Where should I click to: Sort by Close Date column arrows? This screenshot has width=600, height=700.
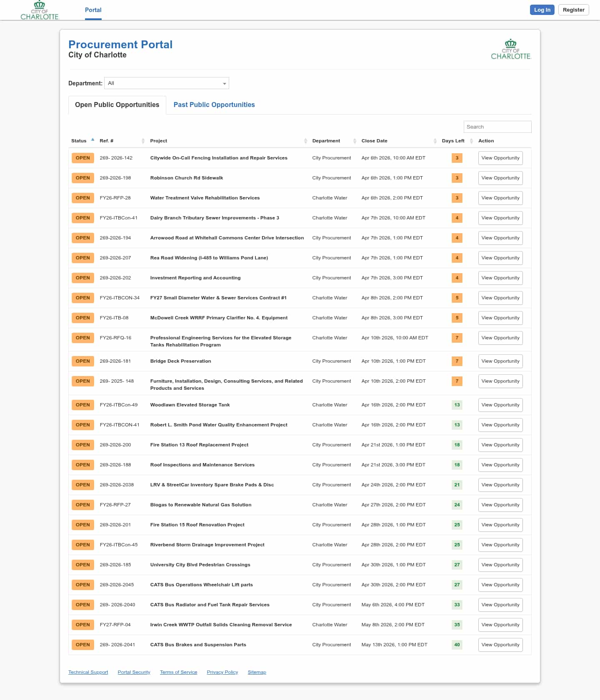(x=435, y=141)
